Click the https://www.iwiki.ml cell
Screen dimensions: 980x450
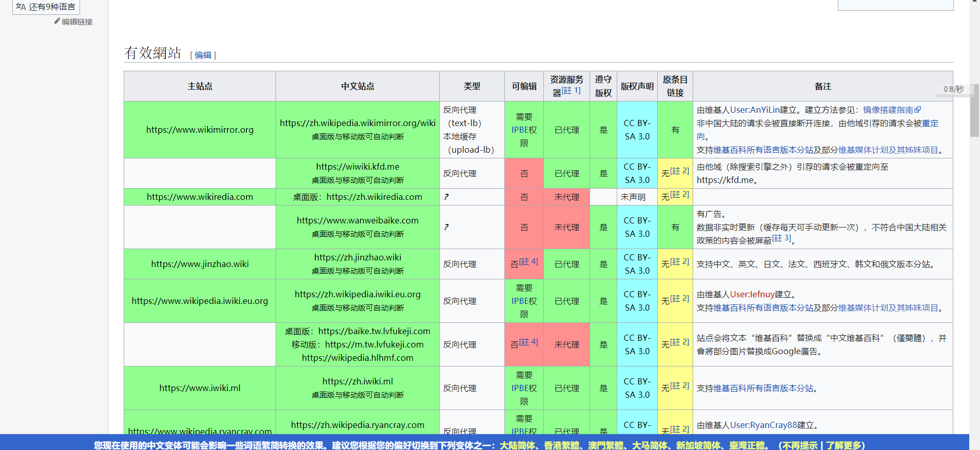[x=200, y=388]
